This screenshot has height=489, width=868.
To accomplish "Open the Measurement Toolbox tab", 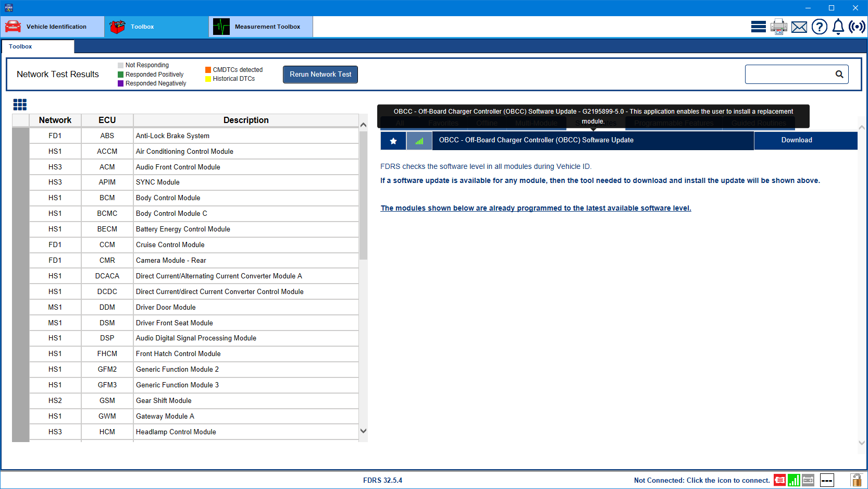I will [x=261, y=27].
